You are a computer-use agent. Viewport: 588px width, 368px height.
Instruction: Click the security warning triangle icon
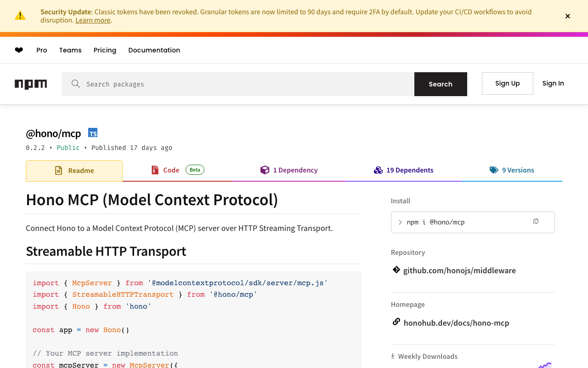point(20,16)
